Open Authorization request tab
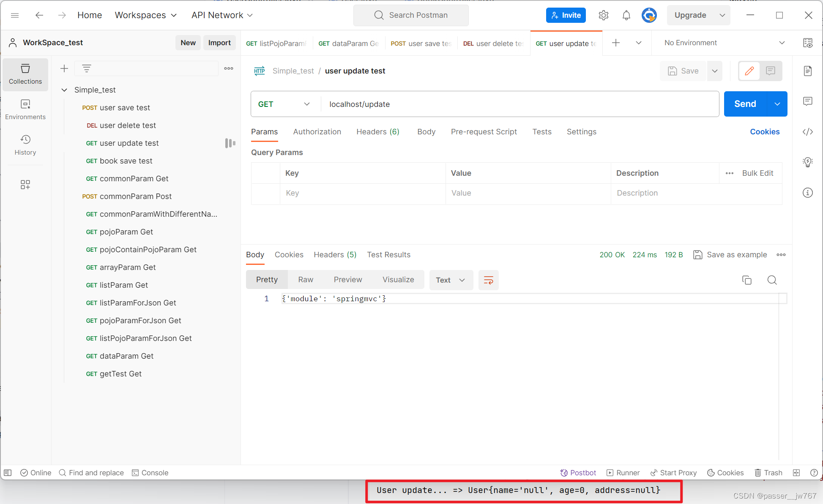Viewport: 823px width, 504px height. (317, 132)
